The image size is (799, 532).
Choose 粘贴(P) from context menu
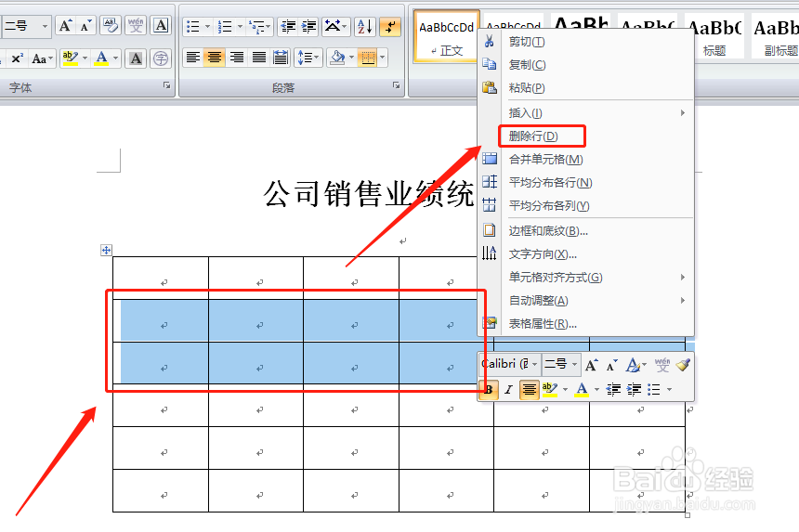(x=586, y=88)
